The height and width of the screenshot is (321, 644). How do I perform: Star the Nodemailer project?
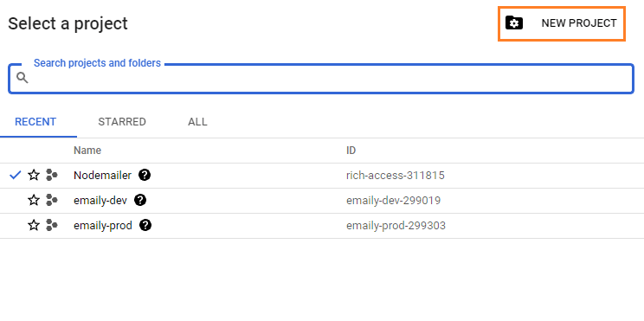(34, 176)
